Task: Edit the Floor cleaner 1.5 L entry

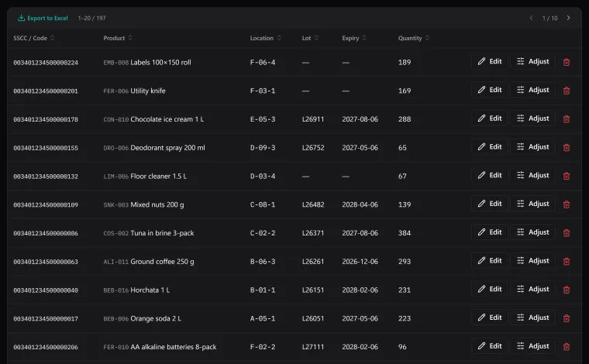Action: click(x=490, y=176)
